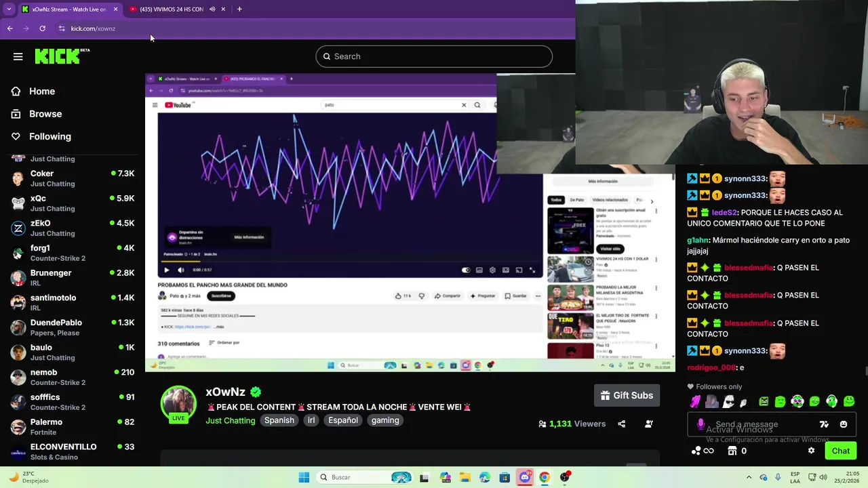Click the Kick Search field
This screenshot has width=868, height=488.
pos(434,56)
